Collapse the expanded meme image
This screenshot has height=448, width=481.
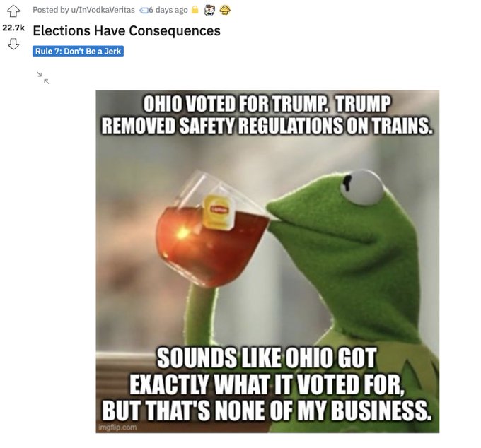click(42, 78)
